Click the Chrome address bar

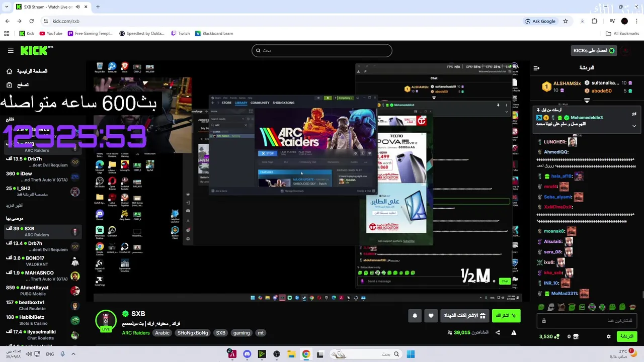[x=282, y=21]
